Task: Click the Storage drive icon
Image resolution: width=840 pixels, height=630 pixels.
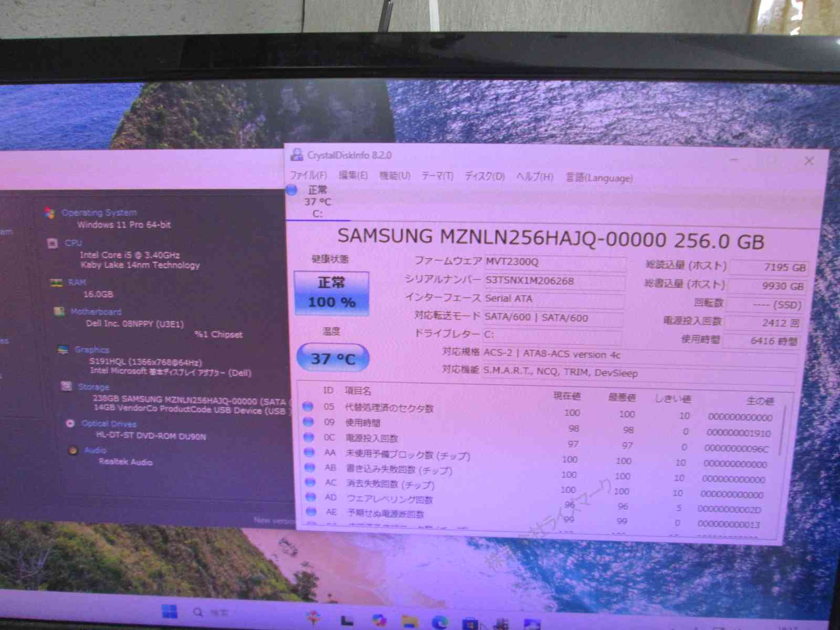Action: click(x=66, y=386)
